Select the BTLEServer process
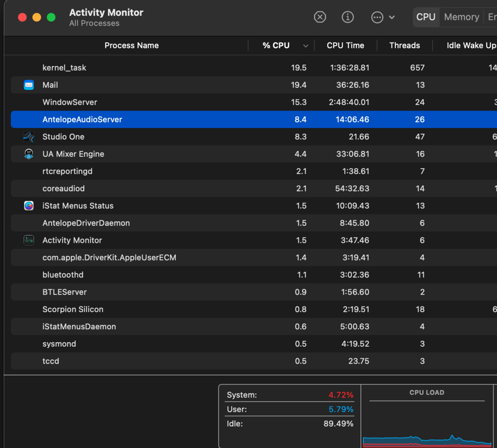Viewport: 497px width, 448px height. 64,292
